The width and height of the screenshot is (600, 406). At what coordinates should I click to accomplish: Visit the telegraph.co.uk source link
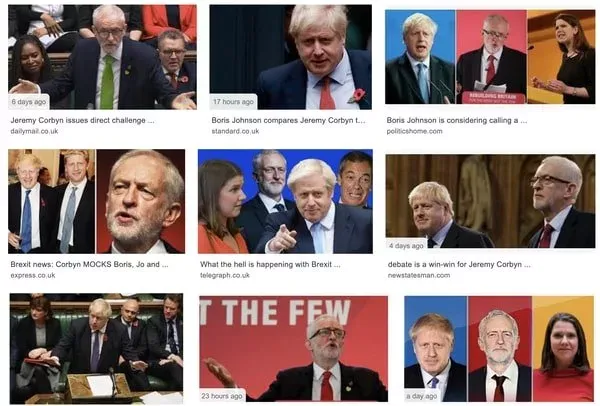click(225, 276)
